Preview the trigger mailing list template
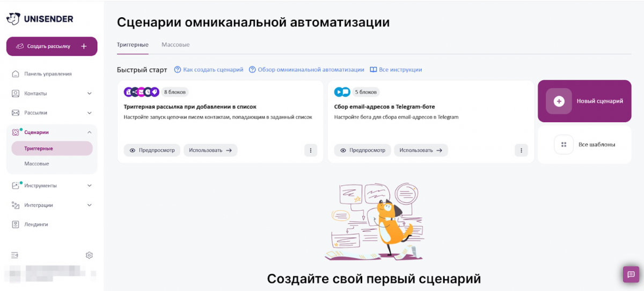The width and height of the screenshot is (644, 291). (x=152, y=150)
